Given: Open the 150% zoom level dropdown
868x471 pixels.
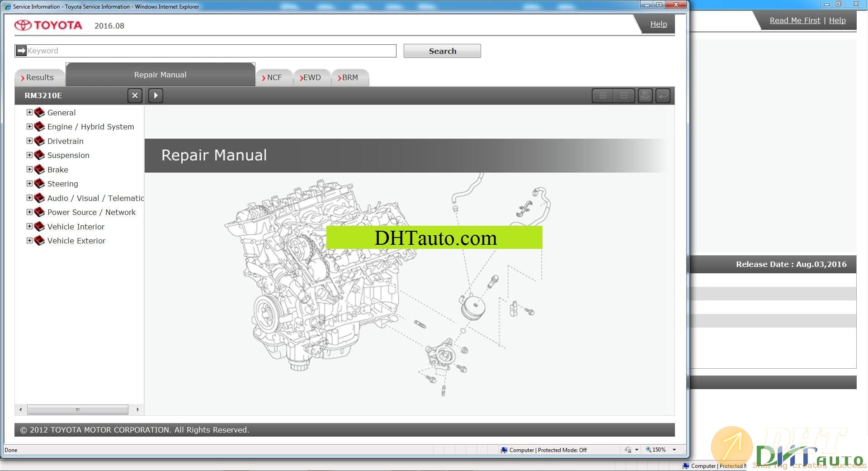Looking at the screenshot, I should click(674, 450).
